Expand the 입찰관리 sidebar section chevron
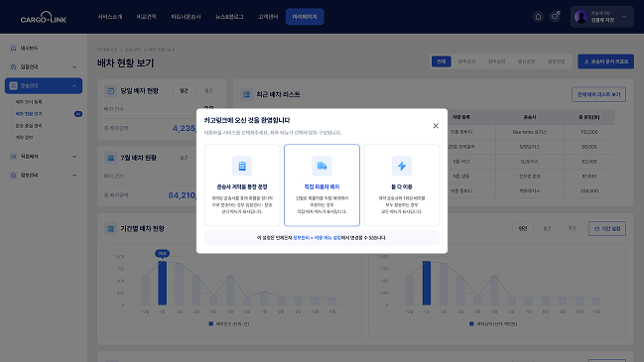Image resolution: width=644 pixels, height=362 pixels. (x=74, y=66)
